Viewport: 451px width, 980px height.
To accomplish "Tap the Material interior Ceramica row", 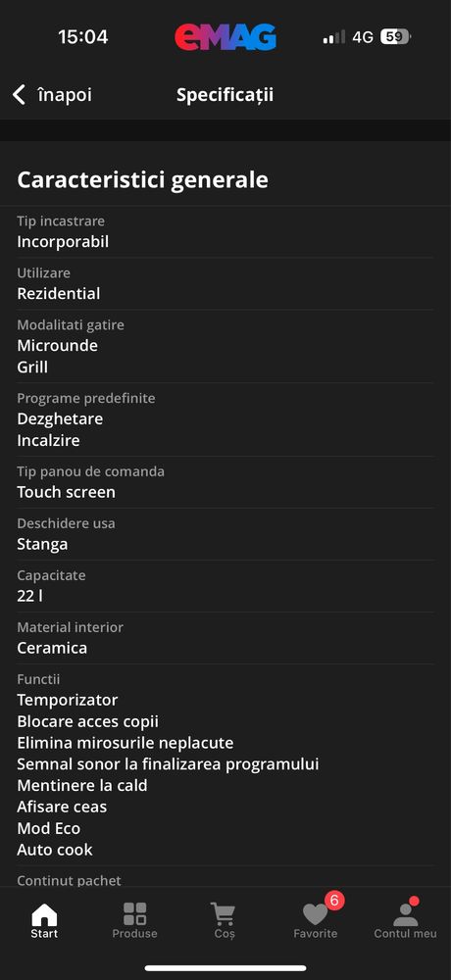I will tap(225, 638).
